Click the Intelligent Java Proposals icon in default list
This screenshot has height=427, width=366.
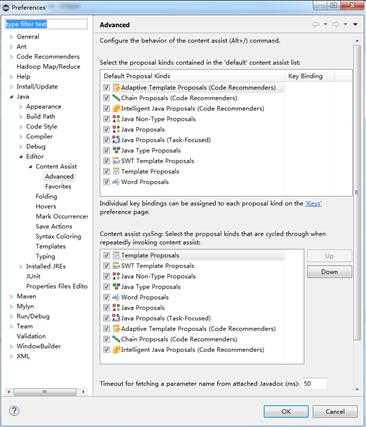(116, 108)
